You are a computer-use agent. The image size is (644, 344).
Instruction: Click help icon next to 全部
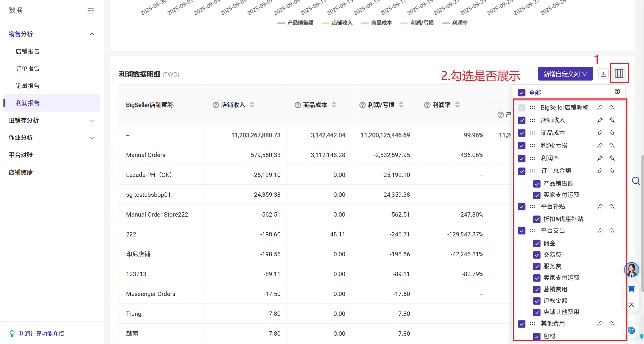click(x=617, y=91)
